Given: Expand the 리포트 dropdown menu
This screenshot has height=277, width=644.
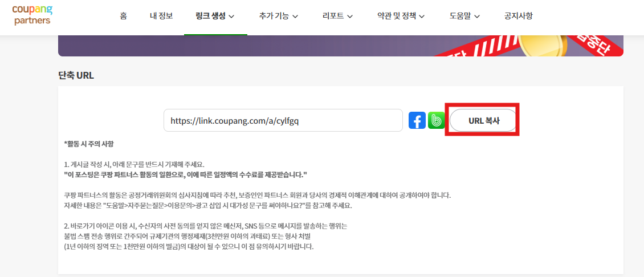Looking at the screenshot, I should (x=337, y=17).
